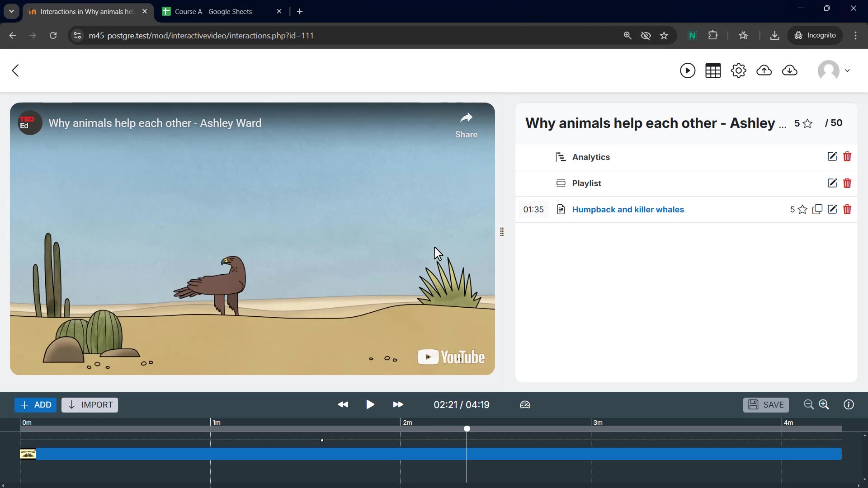Share the YouTube video
868x488 pixels.
(x=466, y=125)
